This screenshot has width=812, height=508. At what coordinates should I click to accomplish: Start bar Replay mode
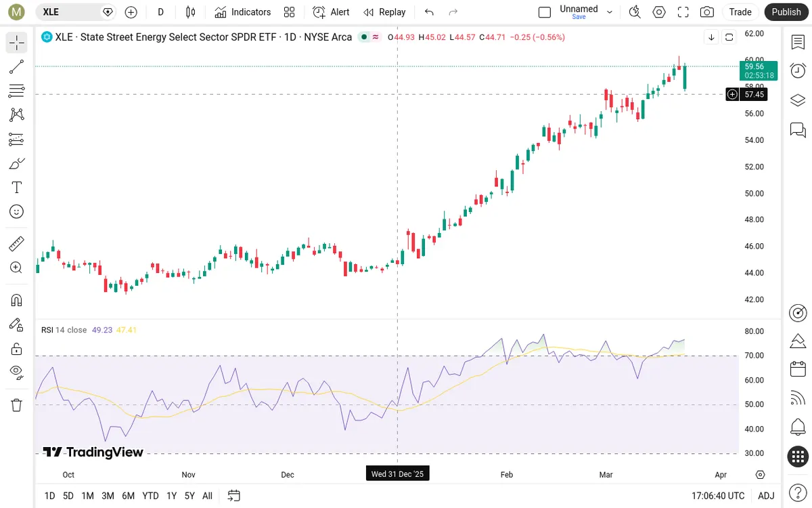pos(384,12)
